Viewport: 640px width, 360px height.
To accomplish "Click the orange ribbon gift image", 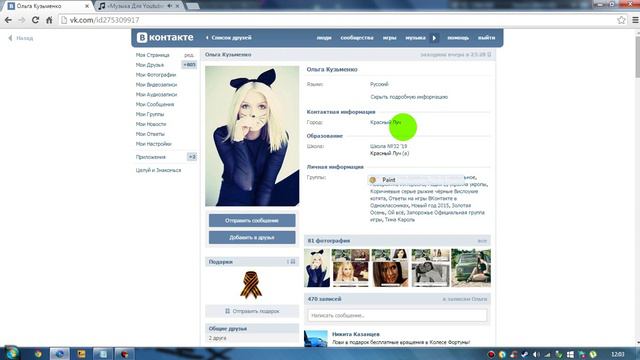I will pyautogui.click(x=251, y=284).
